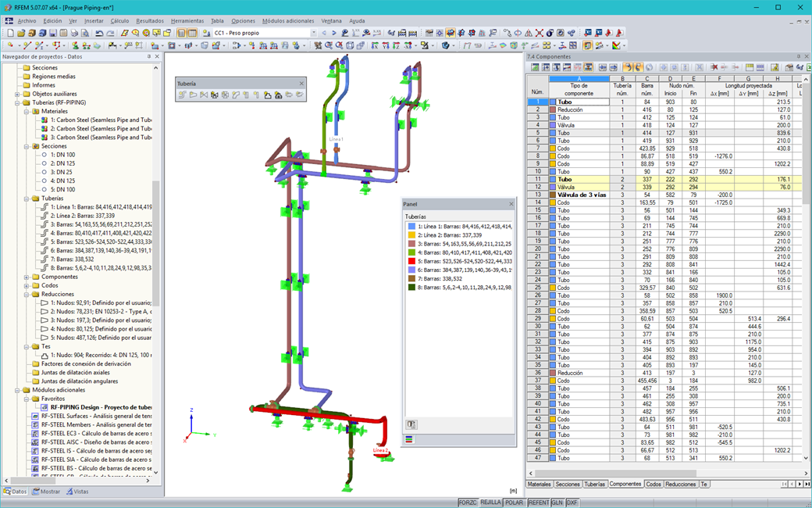Collapse the Reducciones tree node
Screen dimensions: 812x508
pos(27,295)
